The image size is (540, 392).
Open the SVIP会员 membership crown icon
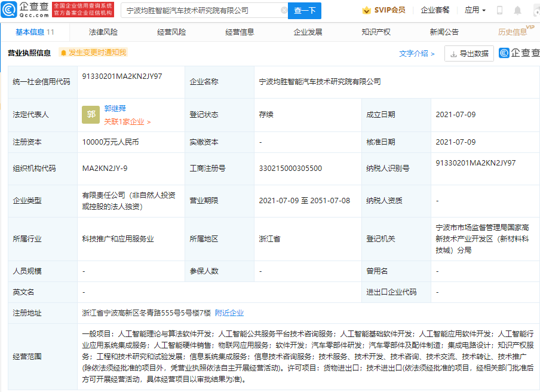point(366,10)
